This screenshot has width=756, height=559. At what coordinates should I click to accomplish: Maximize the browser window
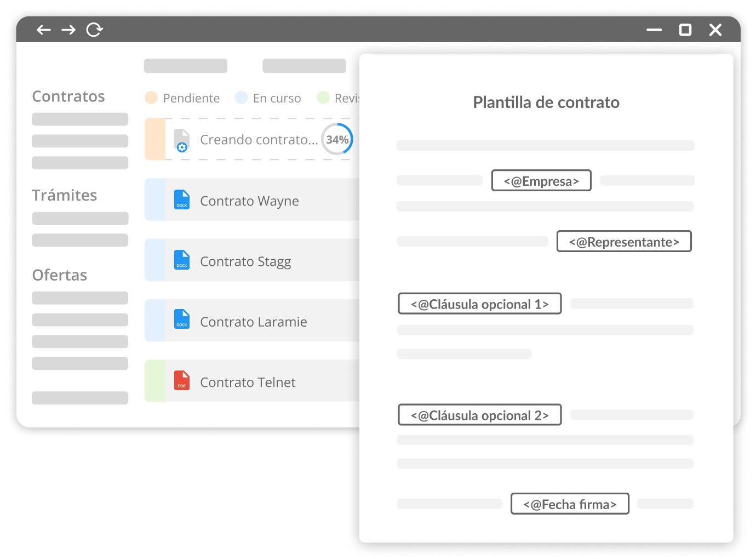pyautogui.click(x=685, y=30)
